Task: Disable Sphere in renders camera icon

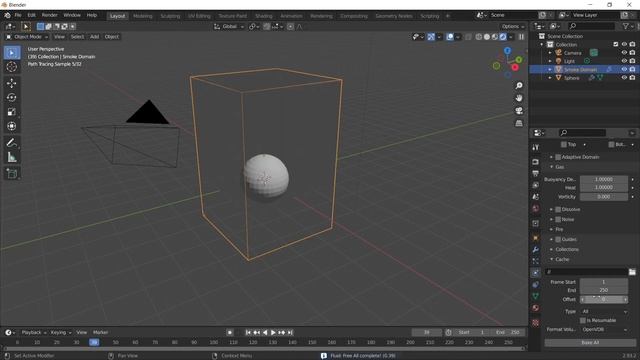Action: (x=632, y=78)
